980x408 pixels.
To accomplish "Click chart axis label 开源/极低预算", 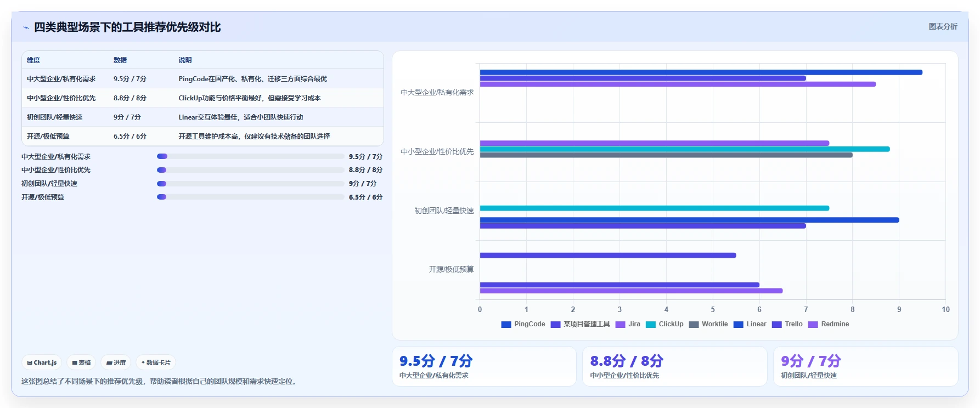I will coord(452,270).
